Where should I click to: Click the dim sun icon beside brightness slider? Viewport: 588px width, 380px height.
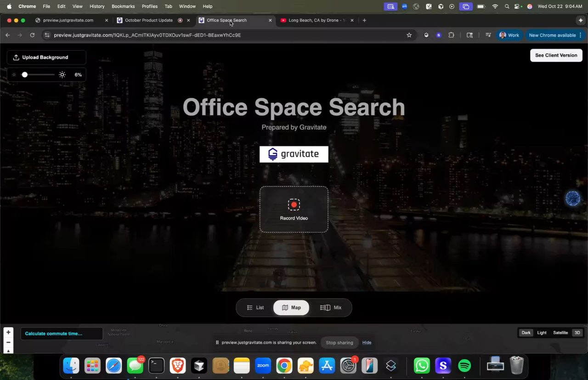click(14, 74)
